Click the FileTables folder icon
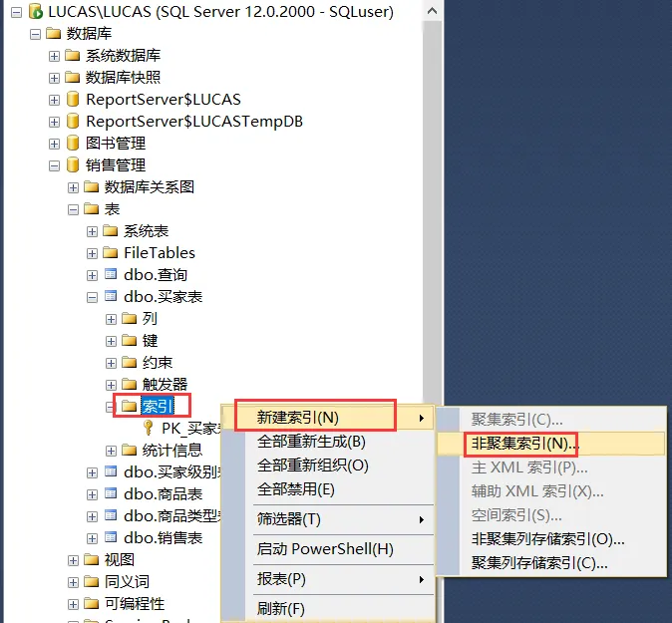The image size is (672, 623). pos(110,253)
